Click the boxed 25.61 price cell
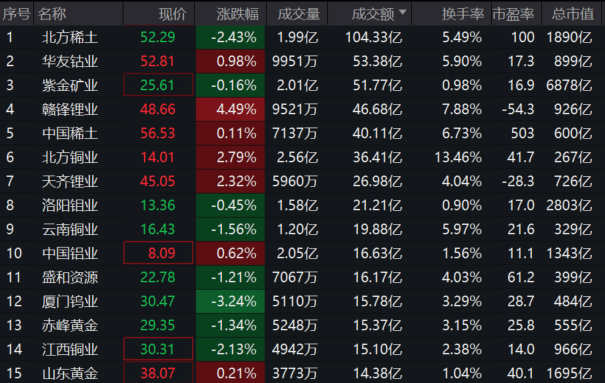 (x=158, y=85)
